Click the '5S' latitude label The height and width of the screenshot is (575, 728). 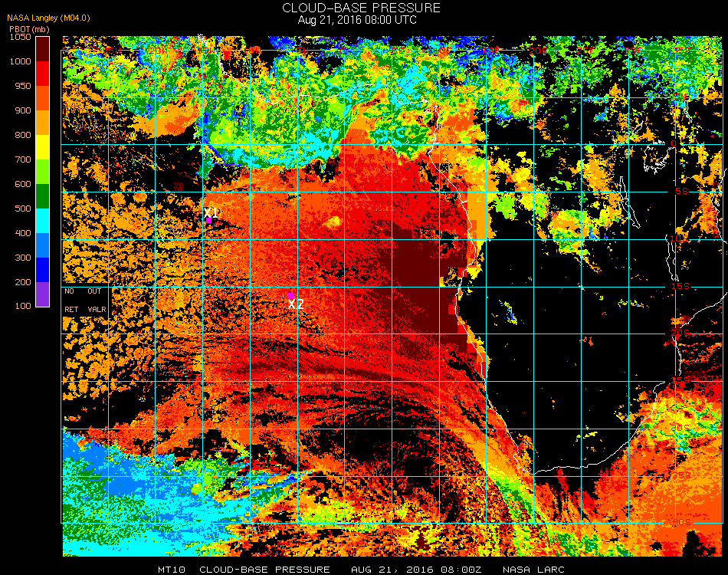(x=681, y=192)
